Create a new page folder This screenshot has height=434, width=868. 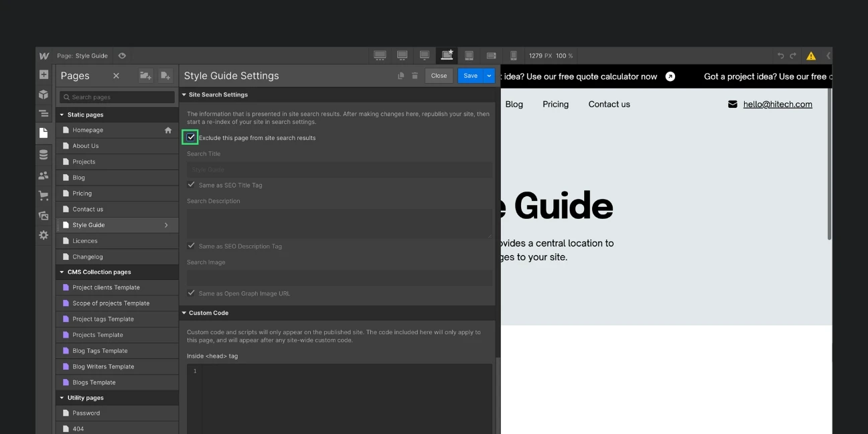point(145,76)
